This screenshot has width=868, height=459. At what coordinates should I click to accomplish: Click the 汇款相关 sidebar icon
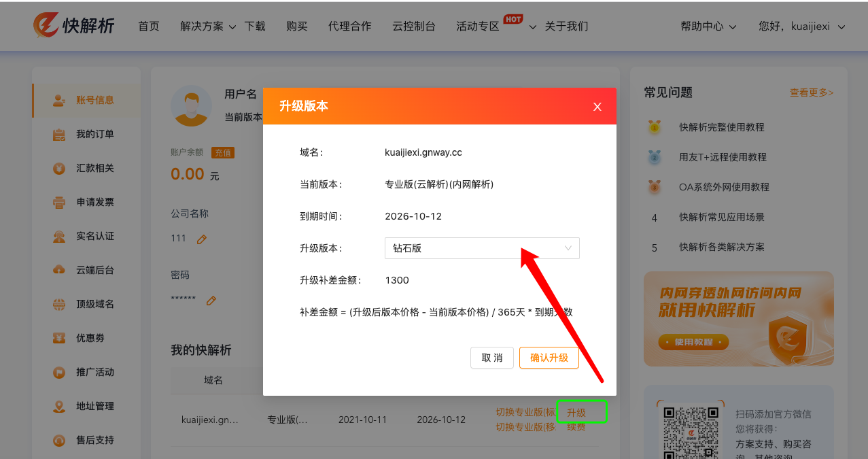pyautogui.click(x=59, y=168)
